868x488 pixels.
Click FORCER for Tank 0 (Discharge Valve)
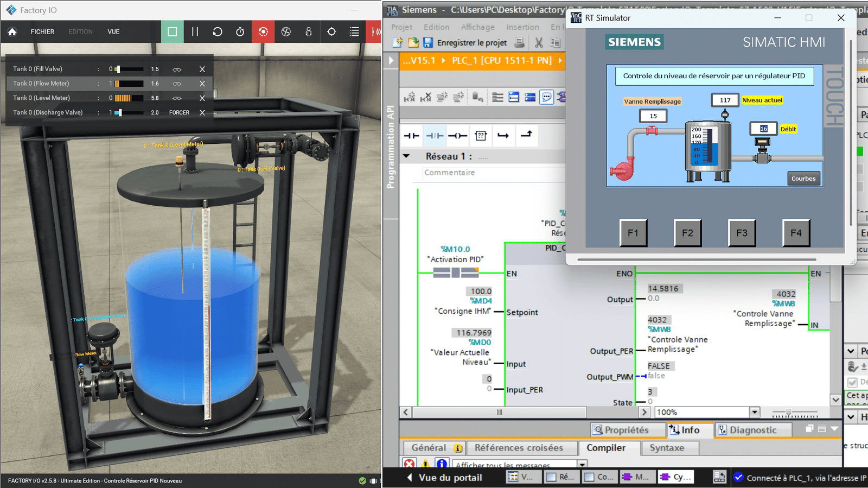[179, 112]
